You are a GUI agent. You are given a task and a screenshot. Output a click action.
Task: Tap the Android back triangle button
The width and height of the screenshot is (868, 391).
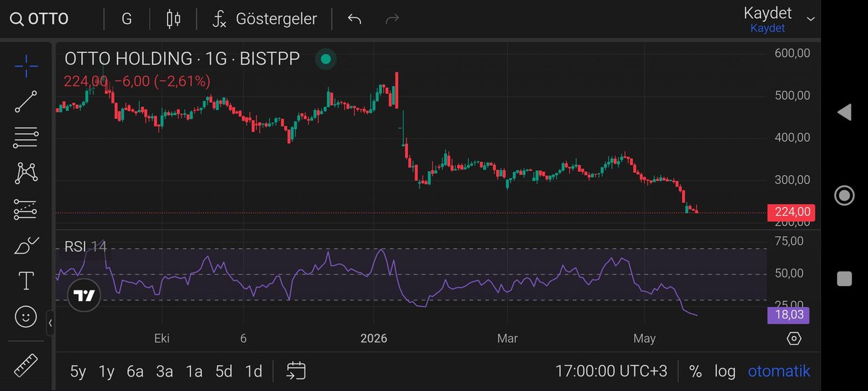[x=843, y=112]
